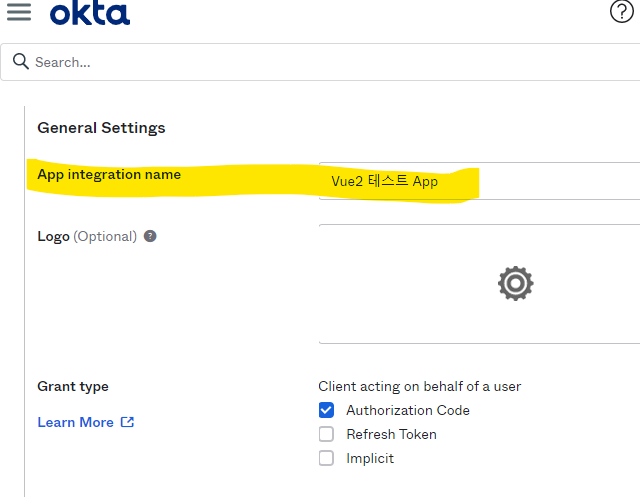Enable the Implicit grant checkbox
The width and height of the screenshot is (640, 497).
(x=326, y=458)
